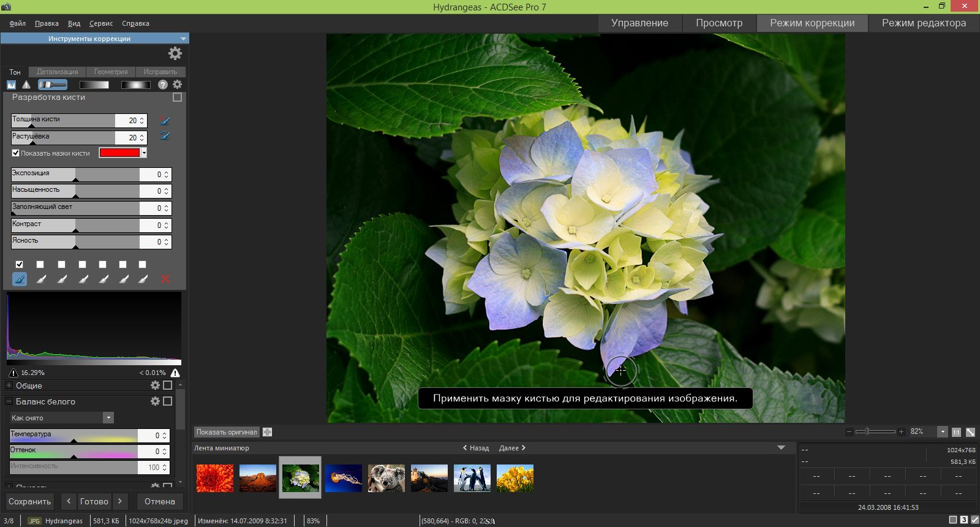Viewport: 980px width, 527px height.
Task: Collapse the Баланс белого section
Action: (9, 401)
